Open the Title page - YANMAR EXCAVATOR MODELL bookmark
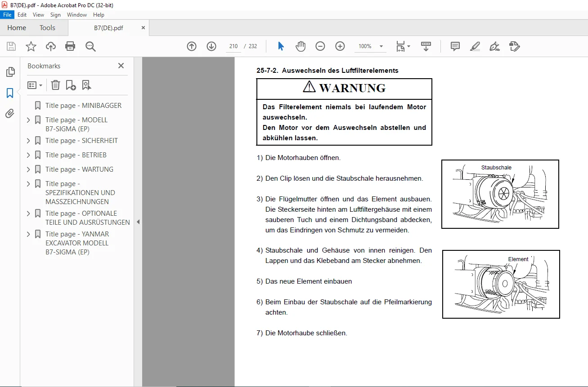The image size is (588, 387). click(77, 243)
